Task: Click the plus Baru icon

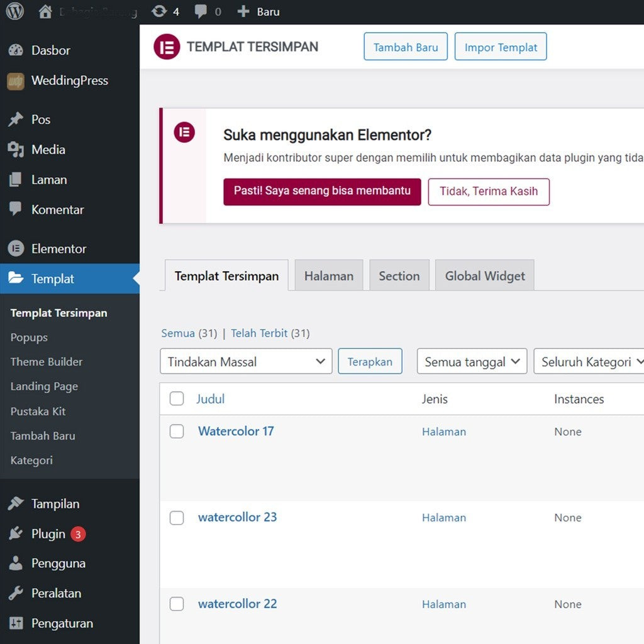Action: [243, 11]
